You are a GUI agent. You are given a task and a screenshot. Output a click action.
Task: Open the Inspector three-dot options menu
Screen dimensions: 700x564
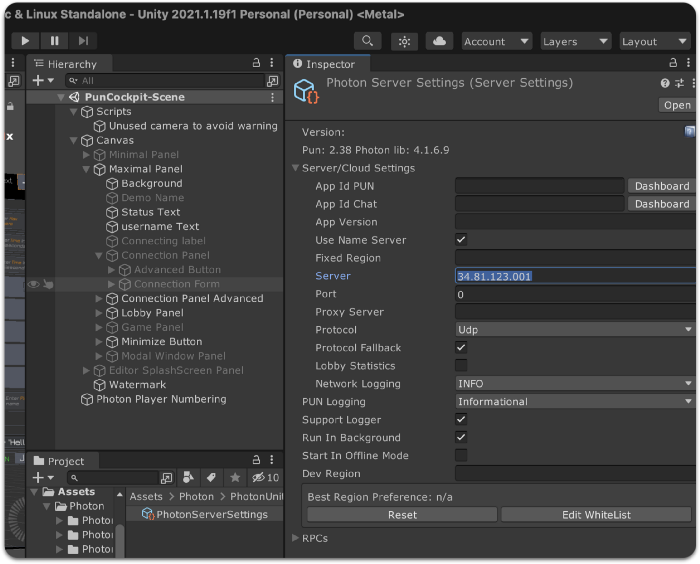tap(688, 63)
